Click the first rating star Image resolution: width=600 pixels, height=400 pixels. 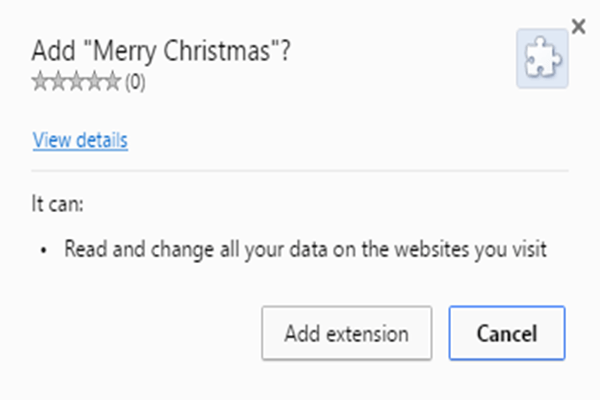40,83
